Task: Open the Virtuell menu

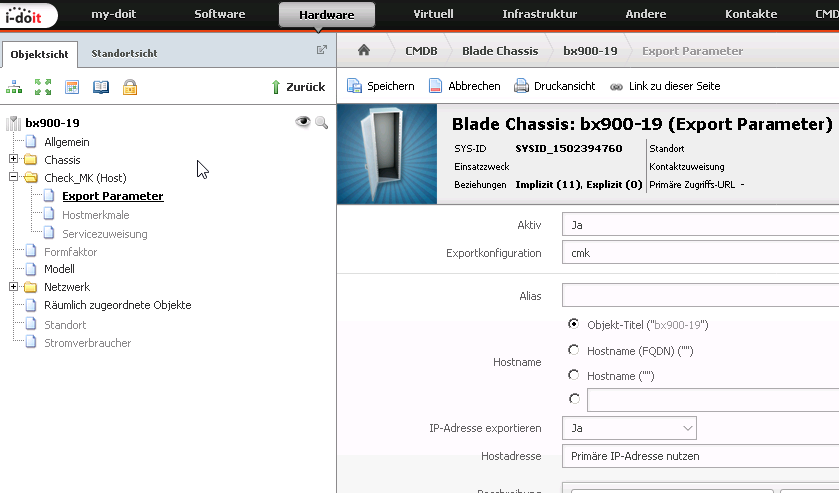Action: point(433,14)
